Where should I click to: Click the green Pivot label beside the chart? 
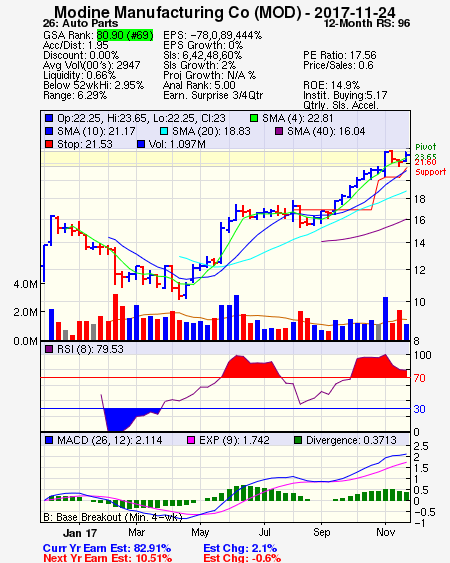(x=426, y=147)
